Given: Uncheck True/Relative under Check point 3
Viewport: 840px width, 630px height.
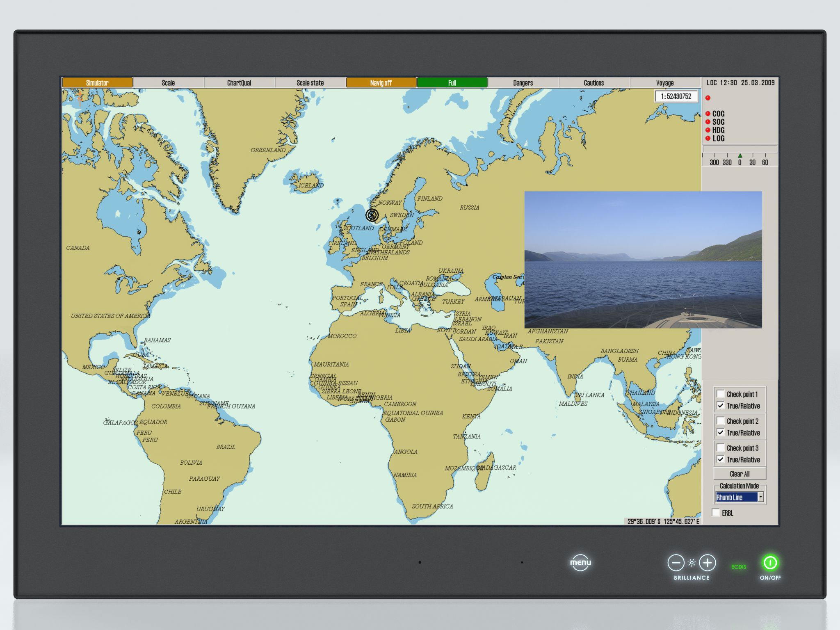Looking at the screenshot, I should 721,459.
